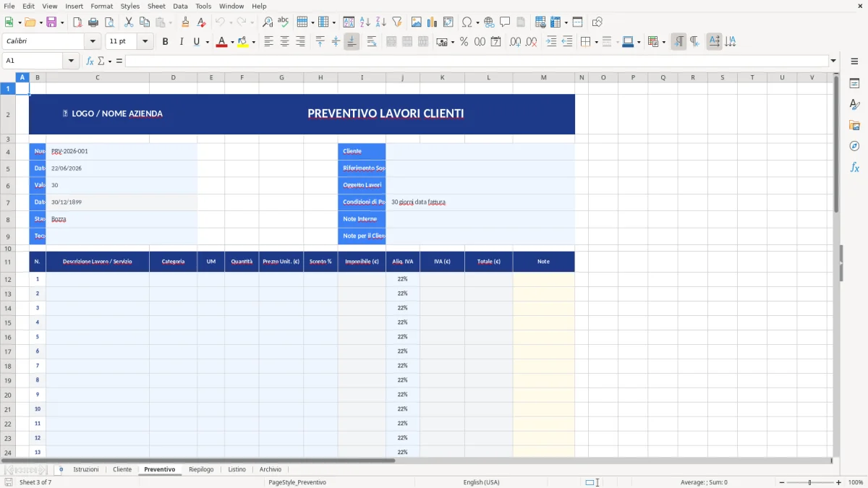868x488 pixels.
Task: Open sidebar Navigator compass icon
Action: pyautogui.click(x=854, y=146)
